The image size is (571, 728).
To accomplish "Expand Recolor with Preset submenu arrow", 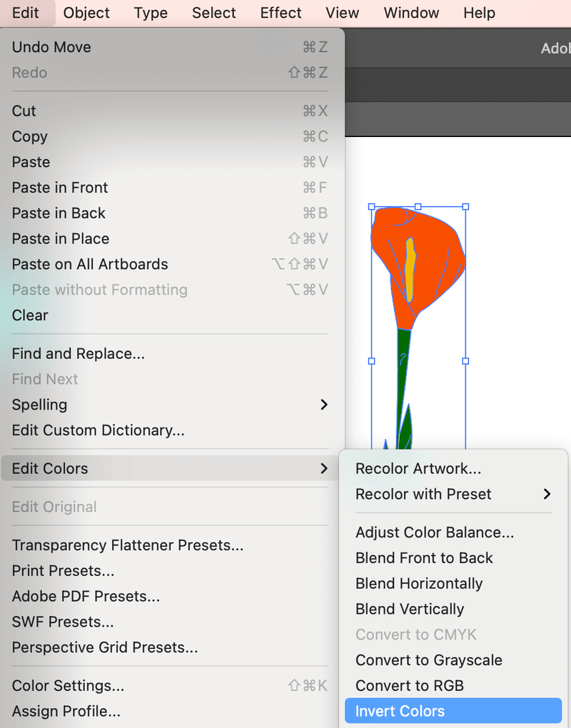I will [547, 494].
